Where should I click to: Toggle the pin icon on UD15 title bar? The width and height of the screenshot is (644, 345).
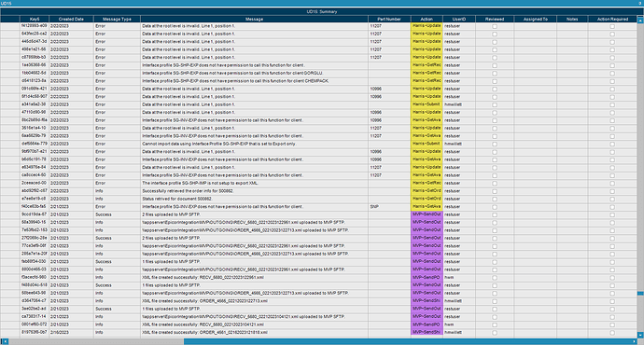(x=640, y=4)
